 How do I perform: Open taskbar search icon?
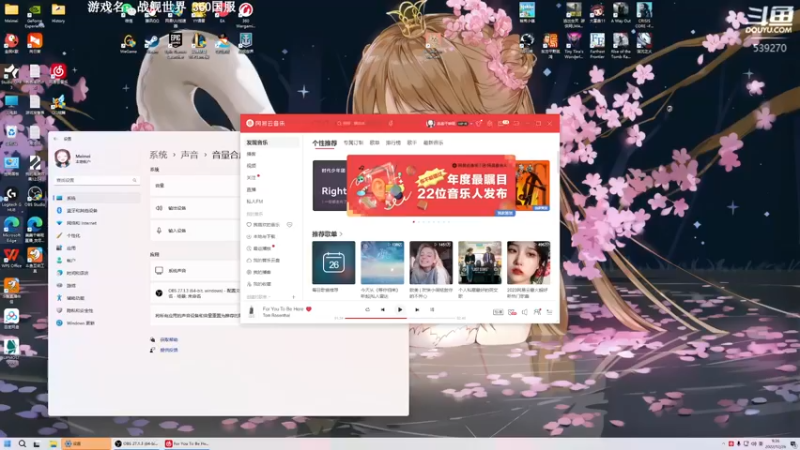point(22,444)
